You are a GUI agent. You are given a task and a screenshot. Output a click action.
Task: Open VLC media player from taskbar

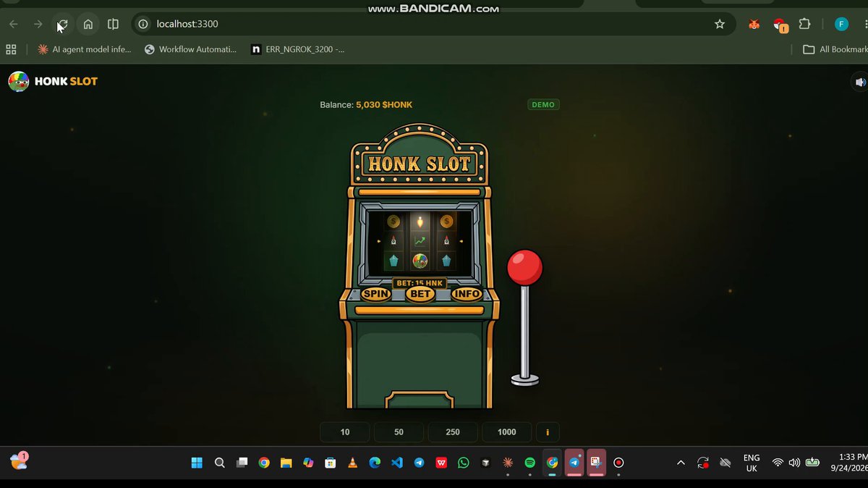(x=353, y=463)
